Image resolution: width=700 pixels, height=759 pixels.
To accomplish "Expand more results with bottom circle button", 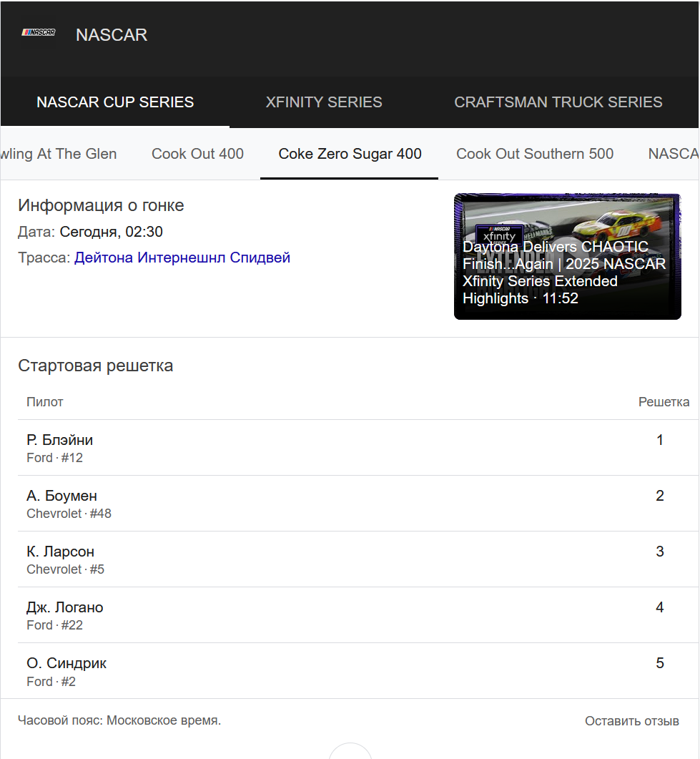I will pos(350,751).
